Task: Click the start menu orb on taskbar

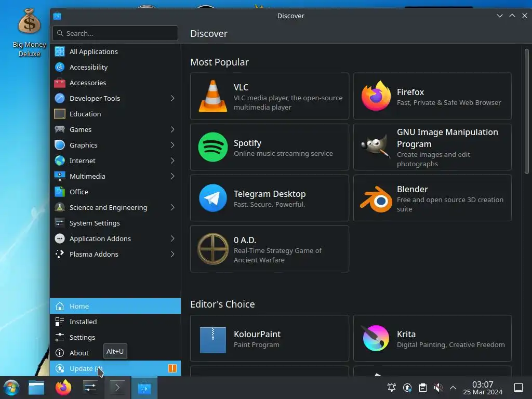Action: tap(11, 388)
